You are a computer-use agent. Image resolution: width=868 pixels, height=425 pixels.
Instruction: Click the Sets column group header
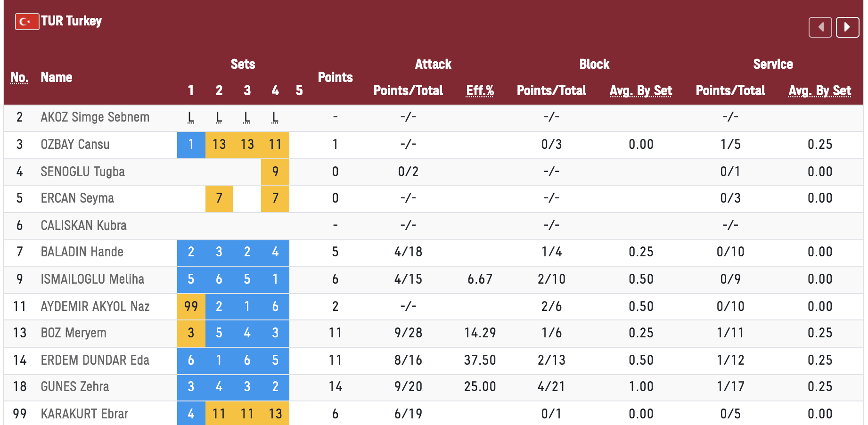tap(243, 65)
